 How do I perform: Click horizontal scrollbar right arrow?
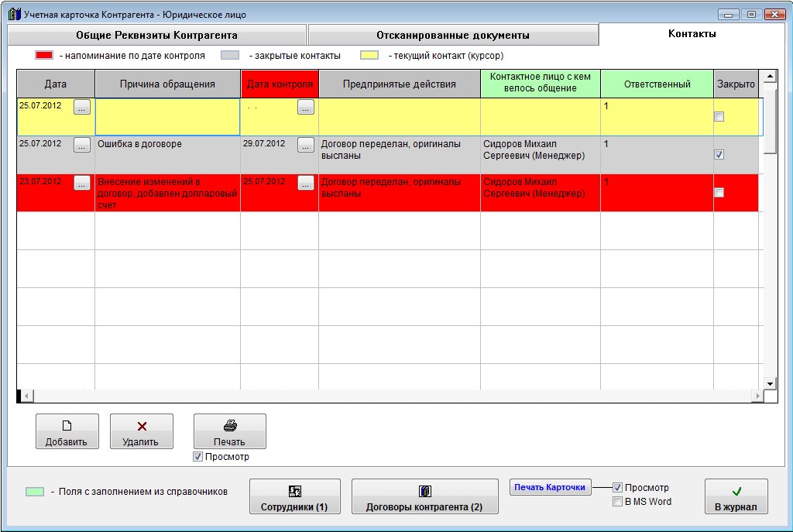point(757,396)
